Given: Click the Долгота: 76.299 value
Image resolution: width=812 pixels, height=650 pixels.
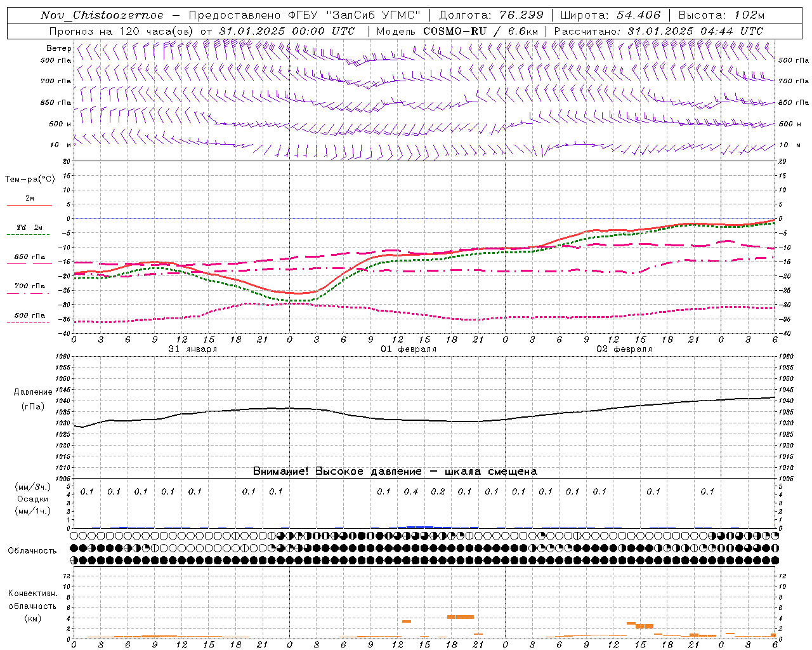Looking at the screenshot, I should [491, 15].
